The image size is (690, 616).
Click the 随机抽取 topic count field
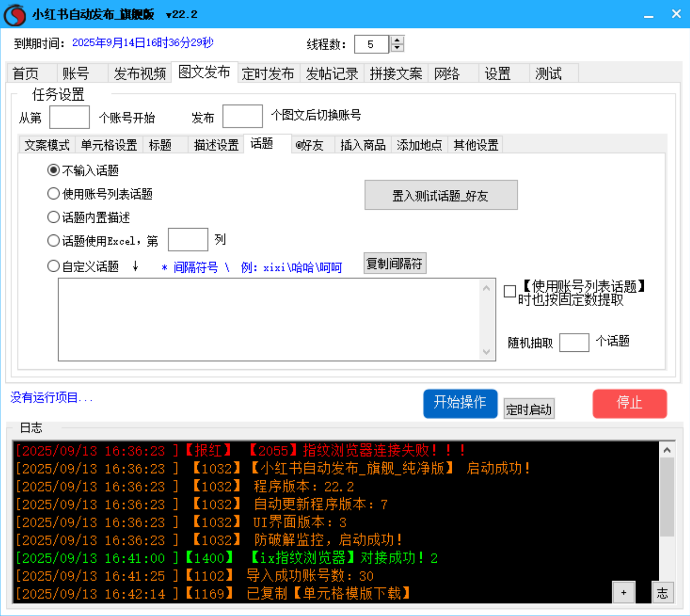click(x=573, y=342)
